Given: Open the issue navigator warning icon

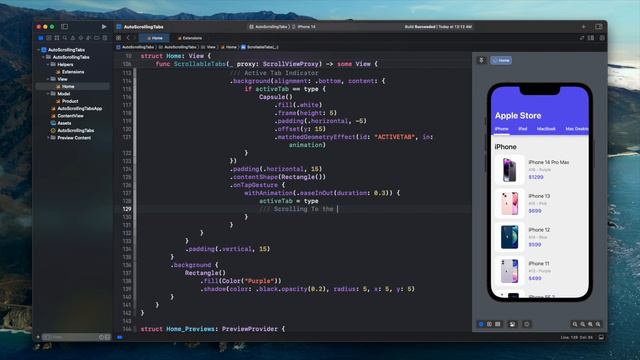Looking at the screenshot, I should click(x=73, y=38).
